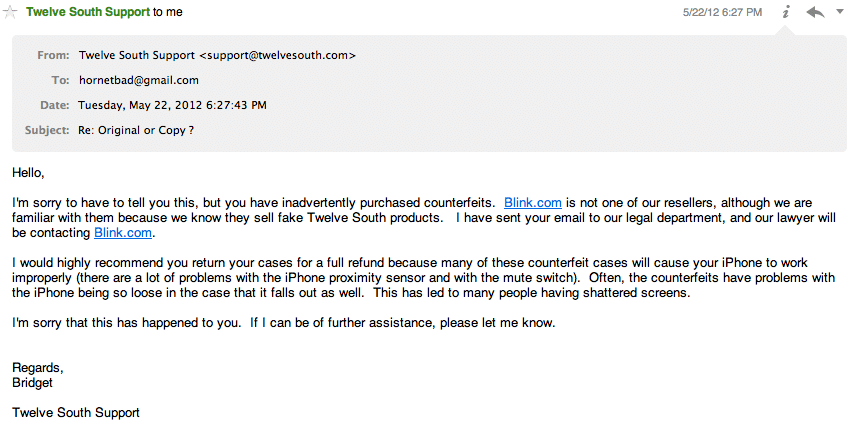Screen dimensions: 859x437
Task: Select the support@twelvesouth.com sender address
Action: (277, 55)
